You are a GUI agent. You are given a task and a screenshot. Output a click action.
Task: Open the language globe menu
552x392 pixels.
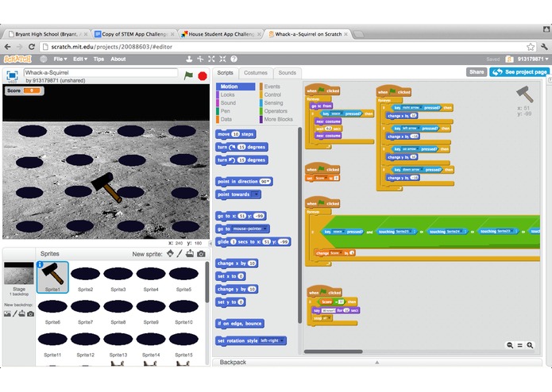tap(44, 59)
